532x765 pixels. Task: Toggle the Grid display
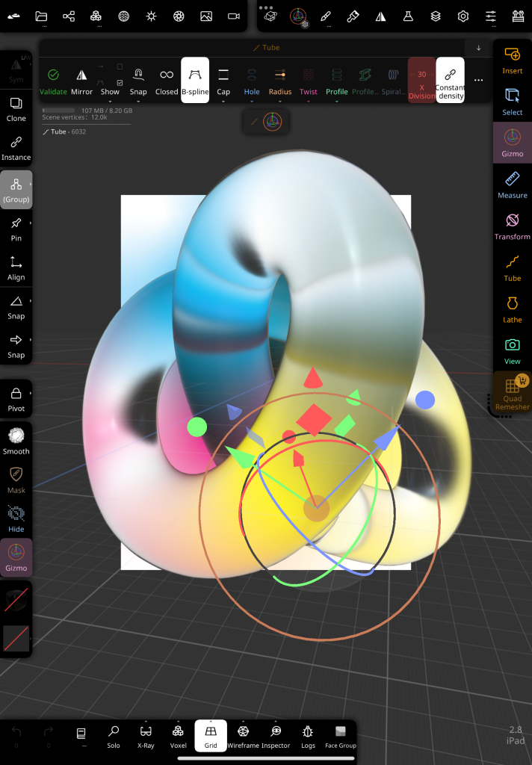(211, 736)
